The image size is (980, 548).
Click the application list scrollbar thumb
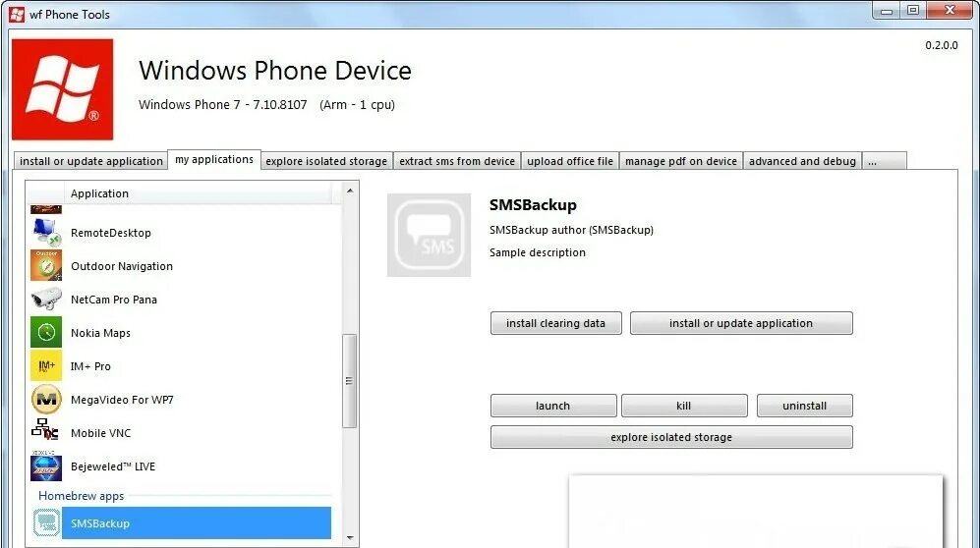[x=350, y=381]
